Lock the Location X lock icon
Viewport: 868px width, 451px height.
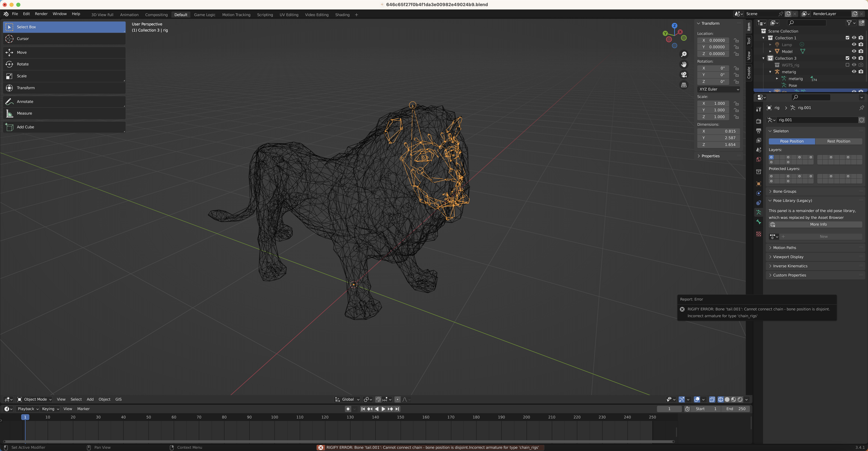[x=736, y=41]
